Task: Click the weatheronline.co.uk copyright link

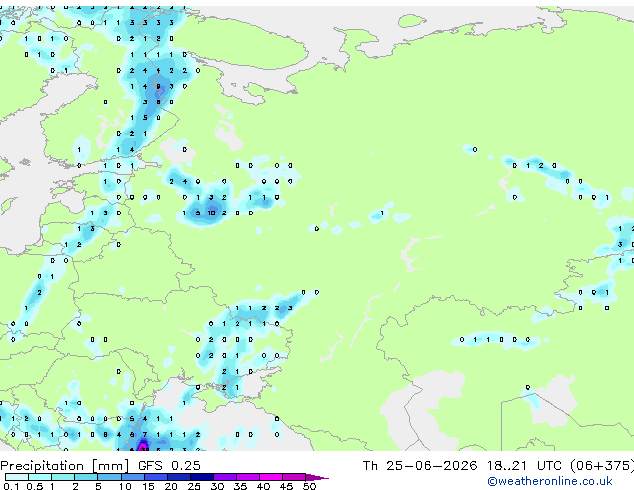Action: [x=550, y=481]
